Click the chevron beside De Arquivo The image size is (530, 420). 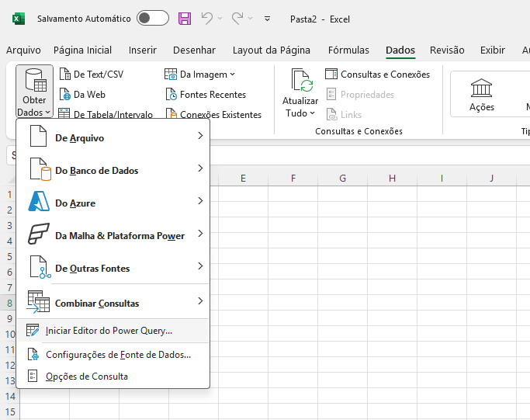click(200, 136)
